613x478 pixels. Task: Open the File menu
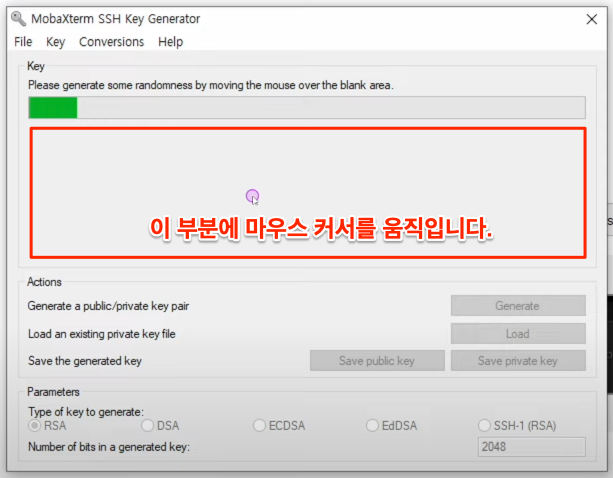[x=23, y=41]
